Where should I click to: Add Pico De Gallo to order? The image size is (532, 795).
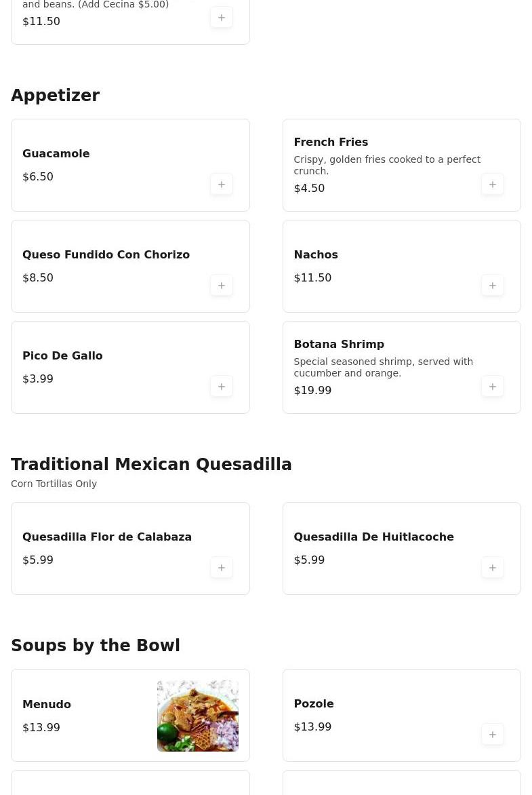(x=222, y=387)
